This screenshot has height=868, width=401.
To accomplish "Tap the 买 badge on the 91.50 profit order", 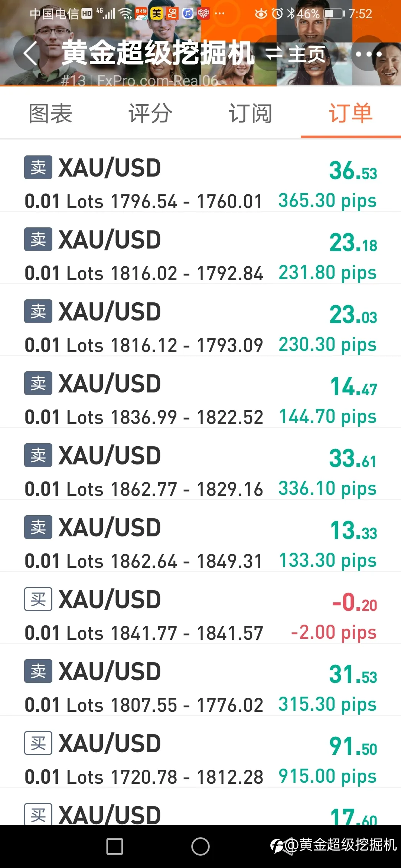I will (38, 743).
